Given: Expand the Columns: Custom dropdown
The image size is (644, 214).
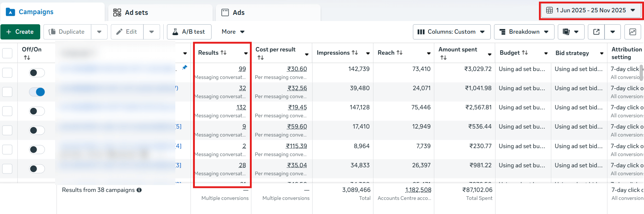Looking at the screenshot, I should coord(451,32).
